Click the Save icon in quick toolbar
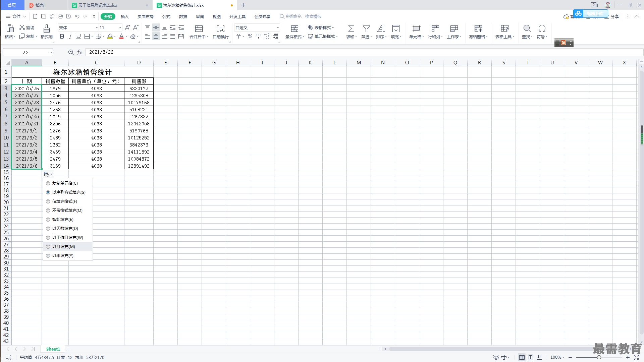The width and height of the screenshot is (644, 362). click(44, 16)
